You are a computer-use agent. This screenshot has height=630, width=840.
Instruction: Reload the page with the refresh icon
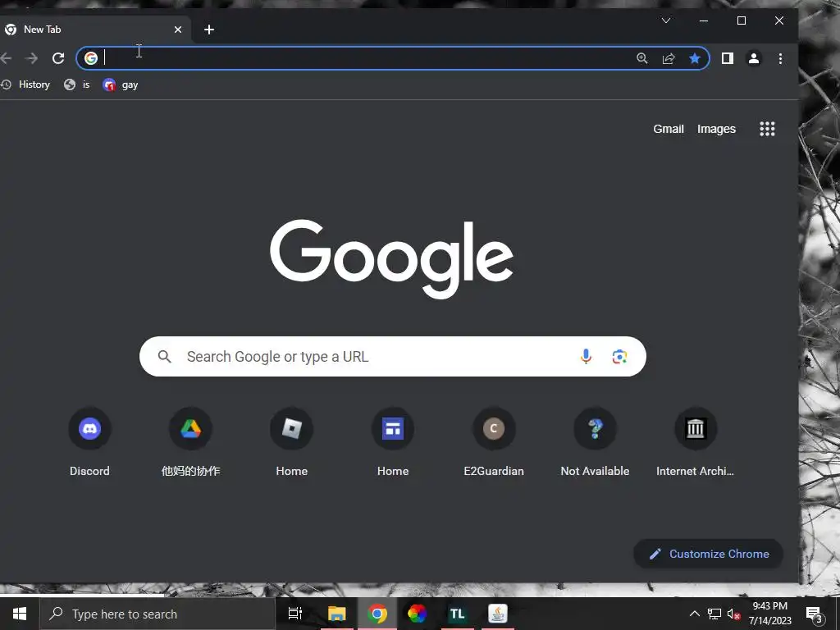pos(58,58)
